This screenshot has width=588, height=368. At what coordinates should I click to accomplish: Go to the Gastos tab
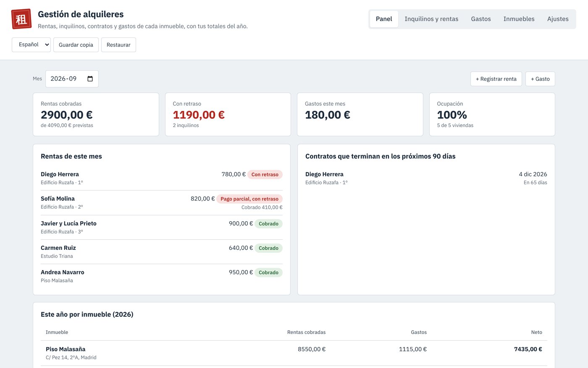(x=481, y=19)
